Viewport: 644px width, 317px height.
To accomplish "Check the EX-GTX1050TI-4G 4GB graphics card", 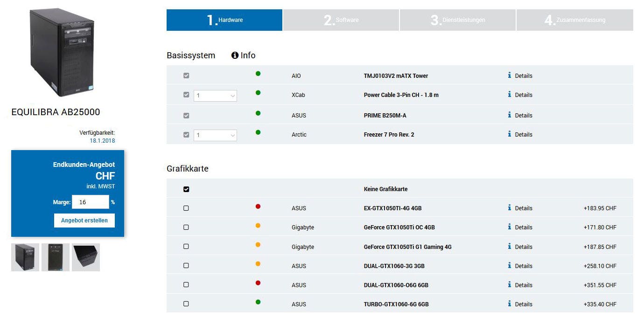I will 186,208.
